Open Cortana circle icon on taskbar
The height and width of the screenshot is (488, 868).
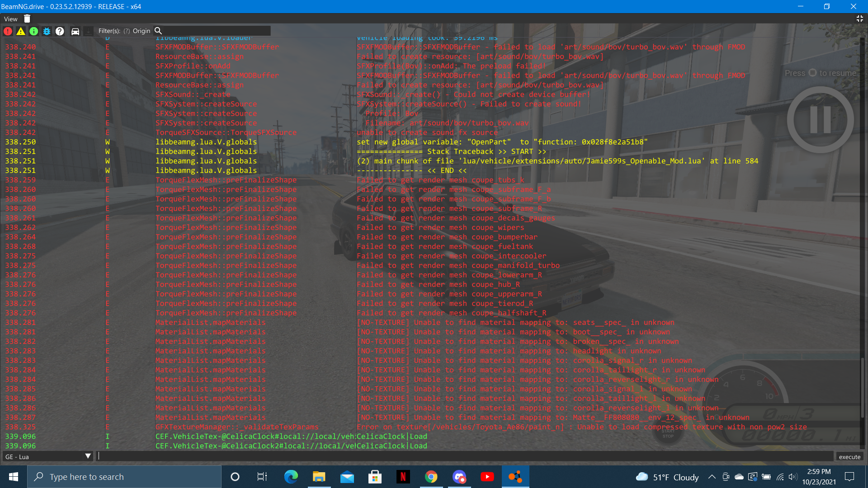coord(235,477)
